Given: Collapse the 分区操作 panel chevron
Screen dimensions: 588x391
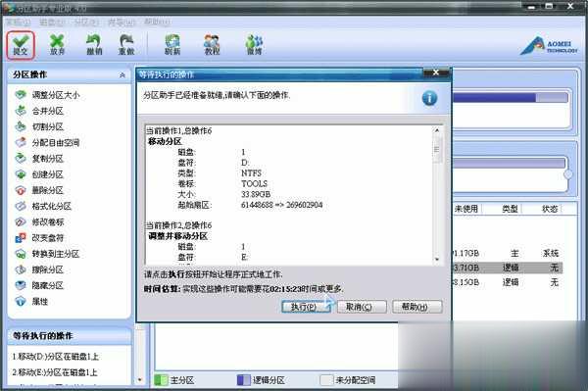Looking at the screenshot, I should pos(122,75).
